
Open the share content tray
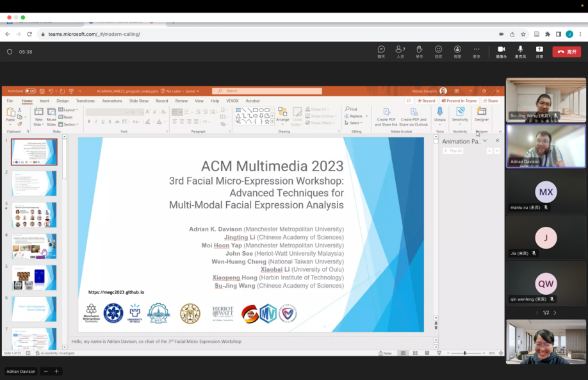click(539, 51)
